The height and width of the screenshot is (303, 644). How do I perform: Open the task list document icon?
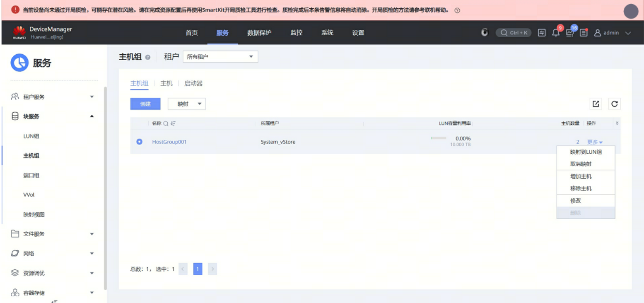pyautogui.click(x=584, y=33)
